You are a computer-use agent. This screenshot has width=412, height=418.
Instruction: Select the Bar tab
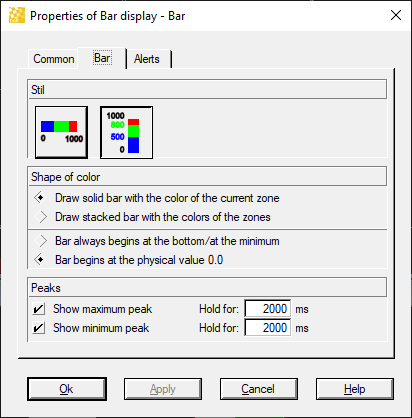(x=102, y=58)
